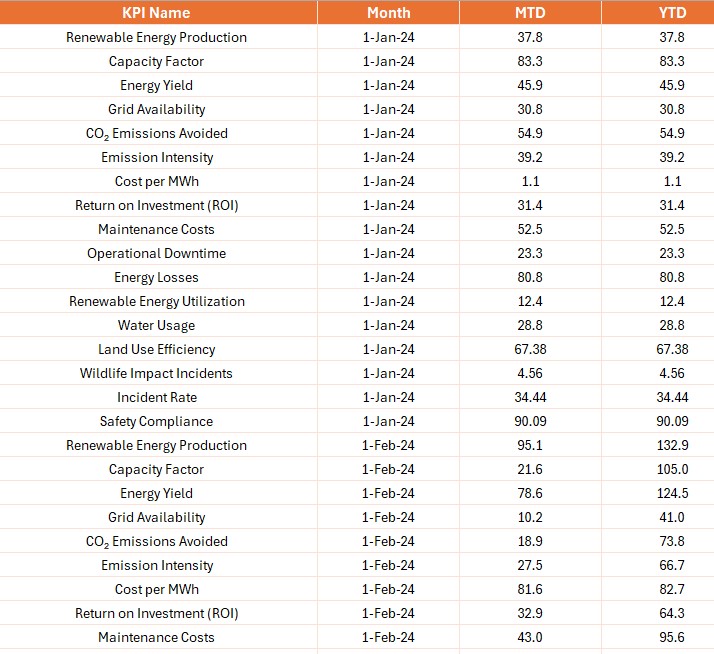Select the Safety Compliance KPI name cell

point(156,421)
